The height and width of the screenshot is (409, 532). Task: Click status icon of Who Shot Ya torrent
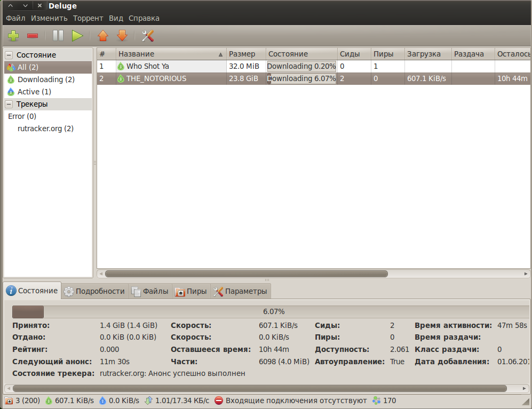pyautogui.click(x=121, y=66)
